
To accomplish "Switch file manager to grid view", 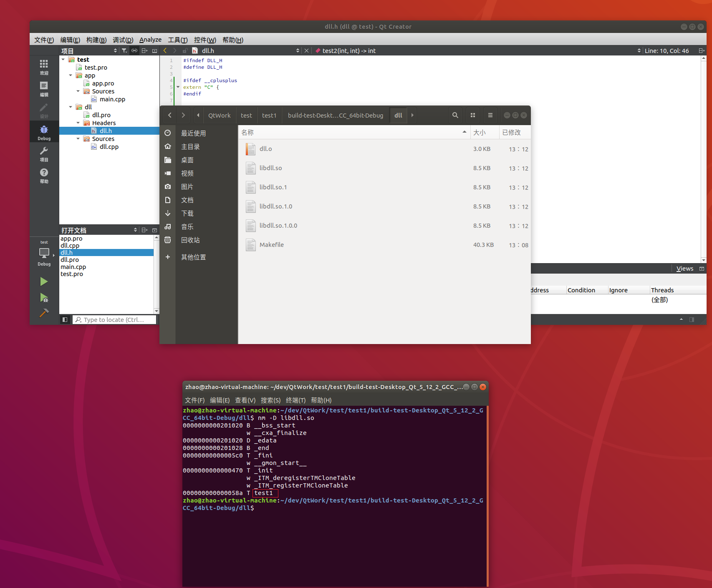I will click(473, 115).
